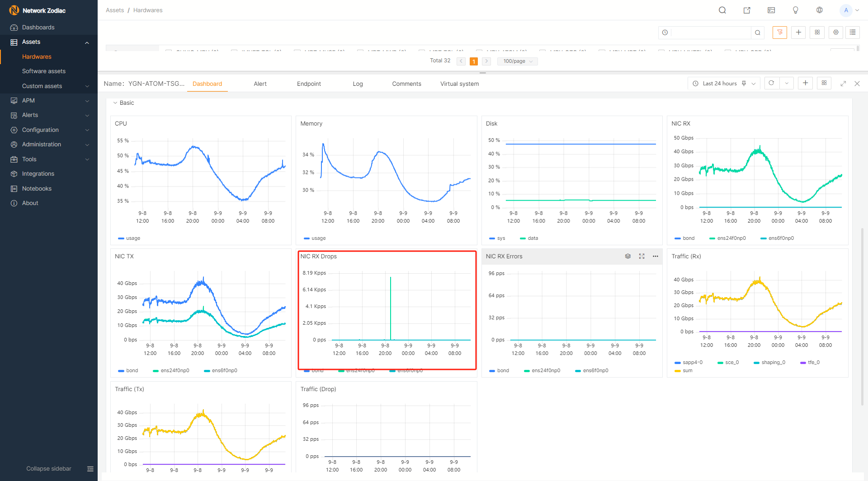
Task: Click Collapse sidebar at the bottom left
Action: pos(49,468)
